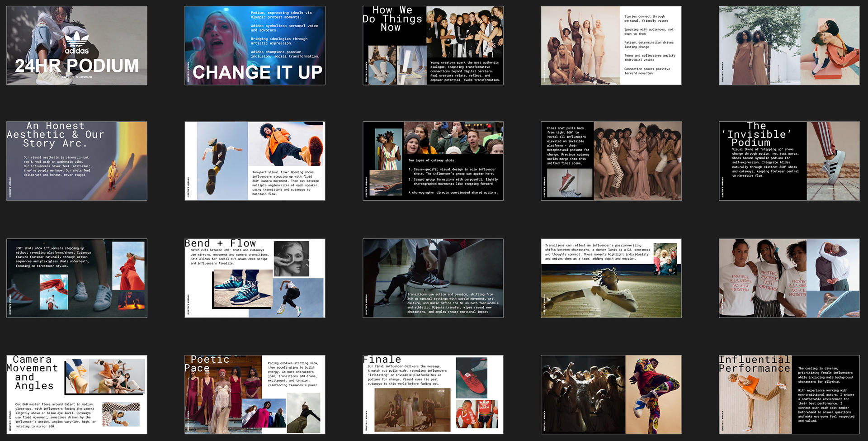Select The Invisible Podium slide
Screen dimensions: 868x441
(789, 161)
